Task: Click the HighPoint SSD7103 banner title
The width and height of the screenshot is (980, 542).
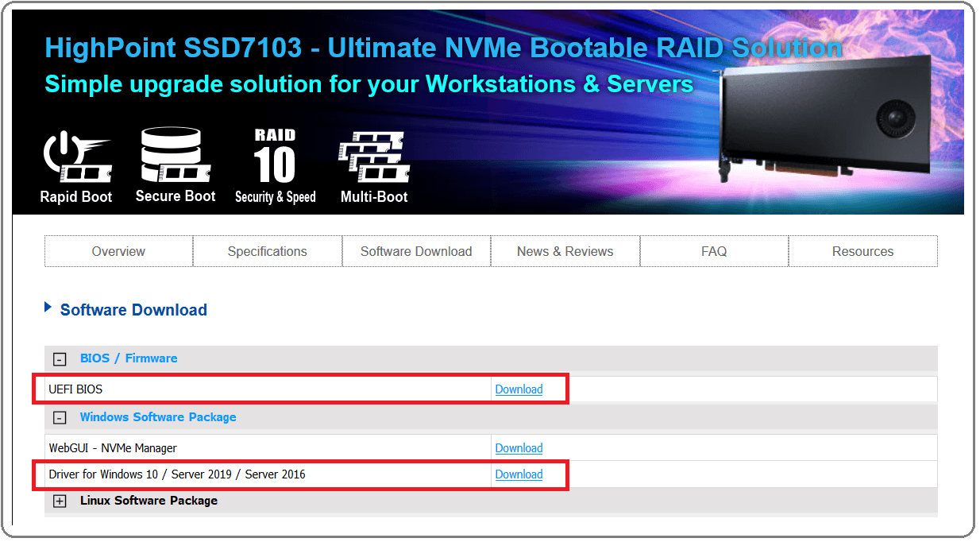Action: click(443, 48)
